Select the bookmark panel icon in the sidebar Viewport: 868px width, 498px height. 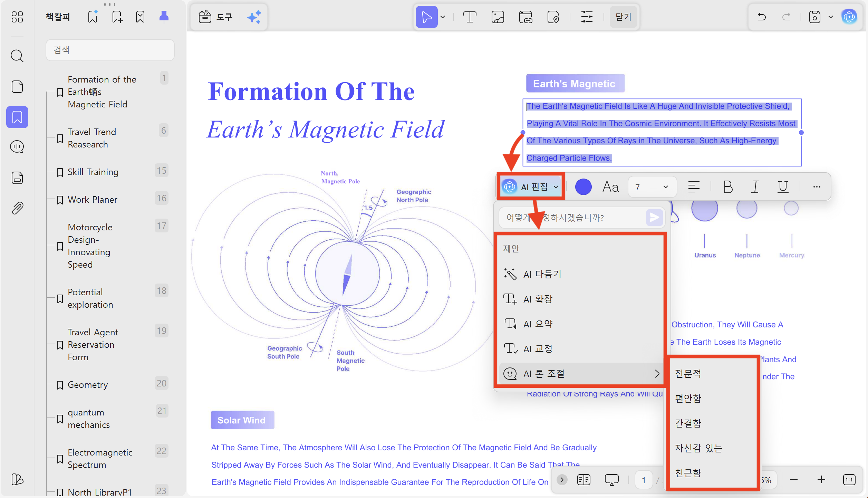[17, 117]
